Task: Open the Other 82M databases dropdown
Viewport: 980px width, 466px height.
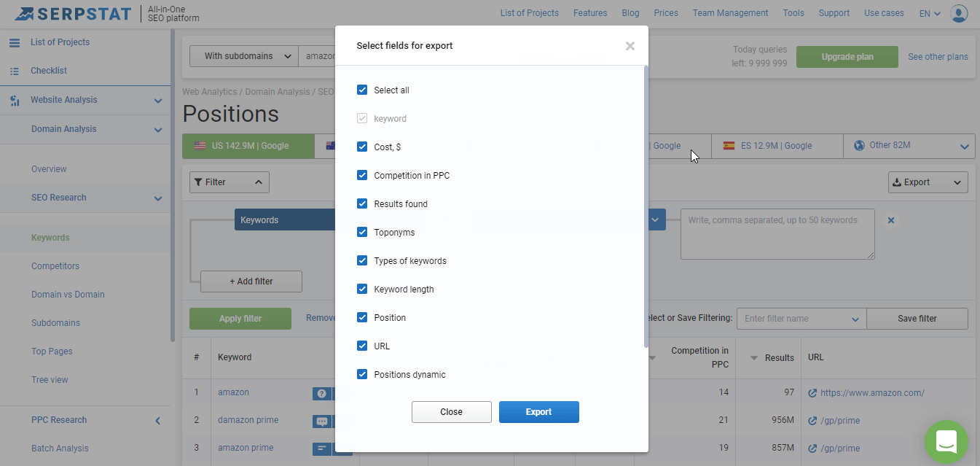Action: (964, 147)
